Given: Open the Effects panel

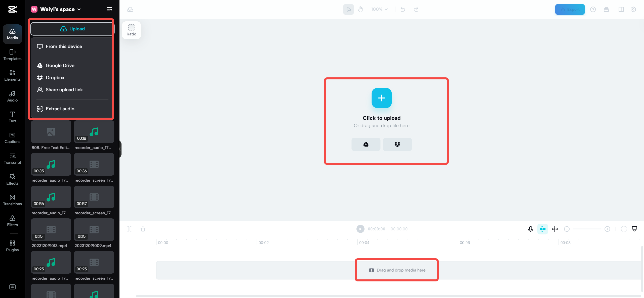Looking at the screenshot, I should 12,179.
